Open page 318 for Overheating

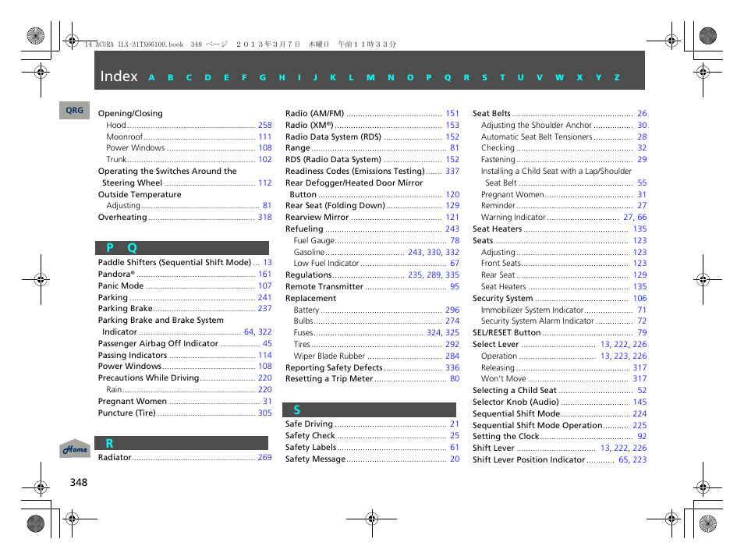[264, 217]
